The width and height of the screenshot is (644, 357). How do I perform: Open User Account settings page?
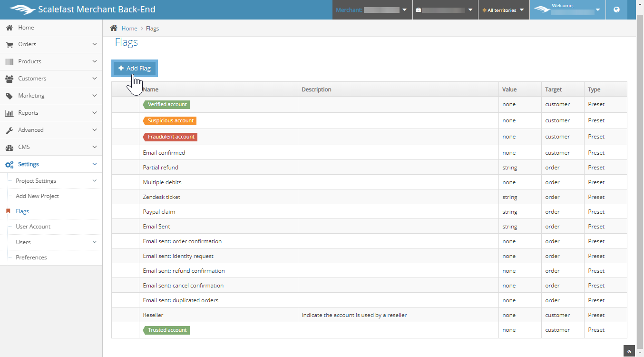click(33, 227)
